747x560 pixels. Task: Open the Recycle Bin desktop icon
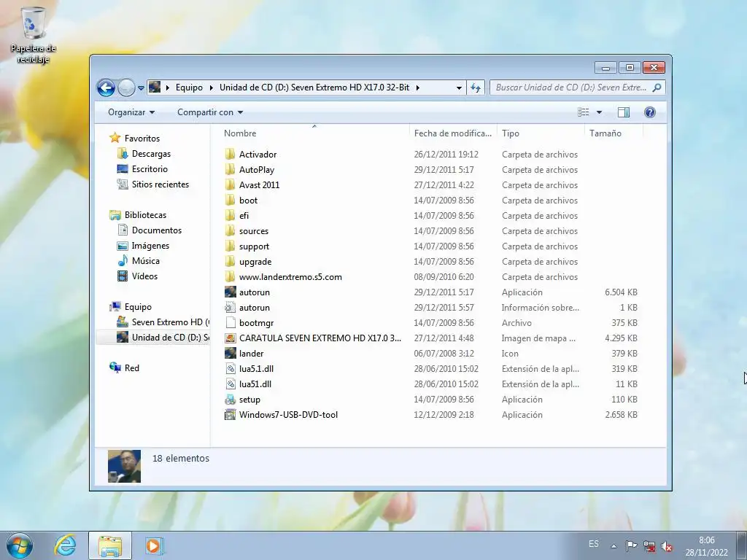pos(34,35)
